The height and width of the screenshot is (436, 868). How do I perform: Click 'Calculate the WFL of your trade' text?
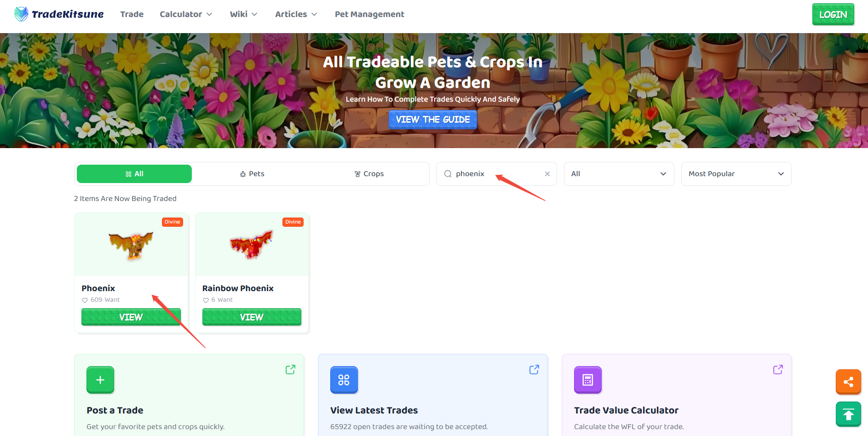pos(629,427)
